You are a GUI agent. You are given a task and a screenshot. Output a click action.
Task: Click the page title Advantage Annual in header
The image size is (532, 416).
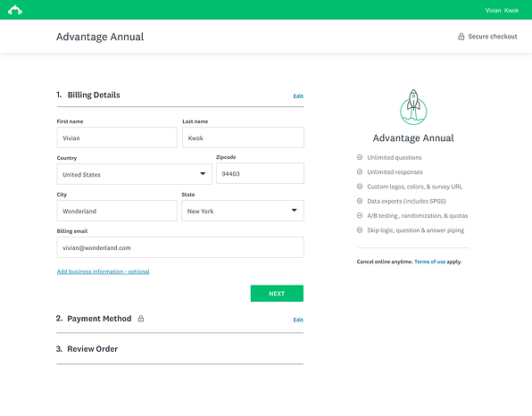click(x=100, y=37)
